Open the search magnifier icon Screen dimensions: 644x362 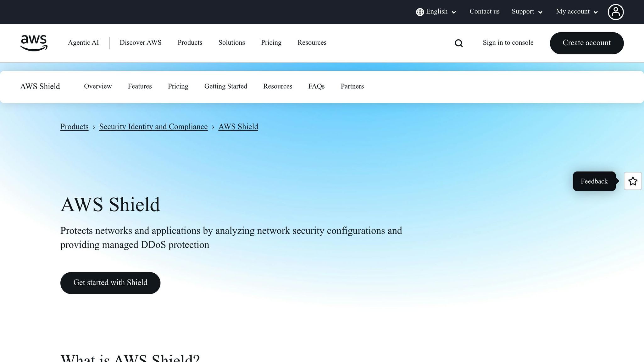[459, 43]
